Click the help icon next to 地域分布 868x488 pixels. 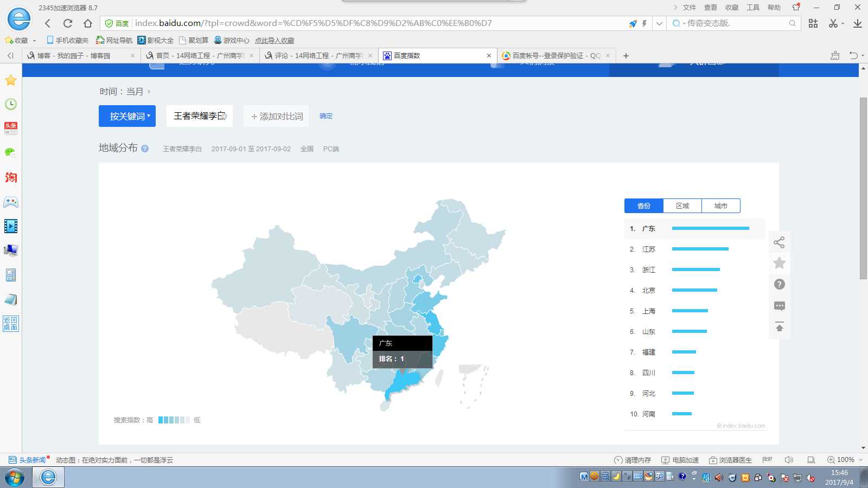pyautogui.click(x=145, y=149)
